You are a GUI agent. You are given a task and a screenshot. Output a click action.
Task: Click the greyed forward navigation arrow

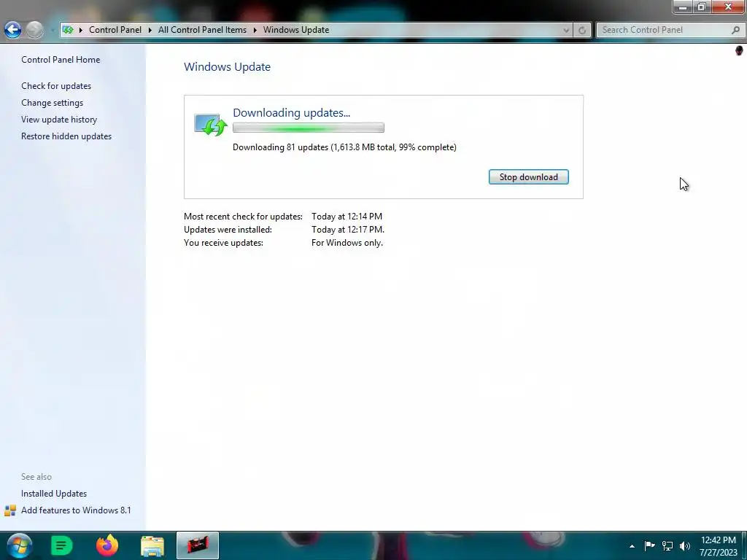34,30
